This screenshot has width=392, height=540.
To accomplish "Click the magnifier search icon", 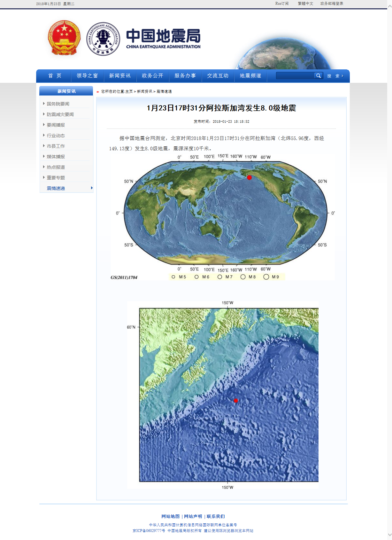I will 318,76.
